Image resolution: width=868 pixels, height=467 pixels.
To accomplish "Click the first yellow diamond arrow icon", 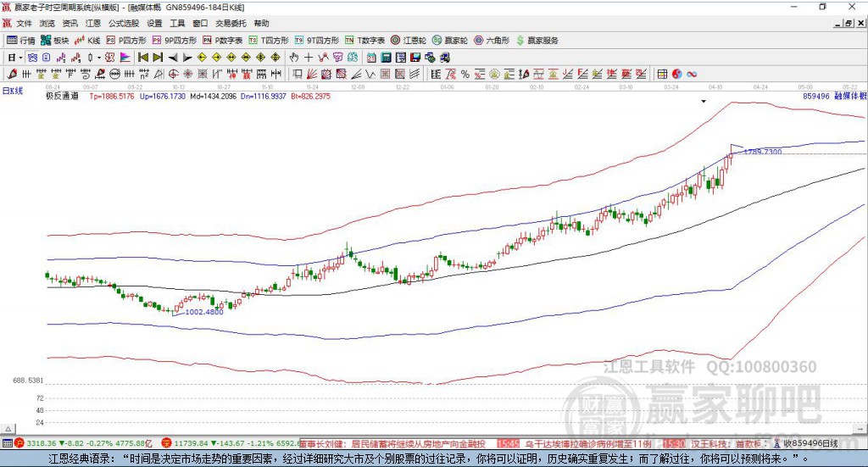I will pyautogui.click(x=202, y=58).
